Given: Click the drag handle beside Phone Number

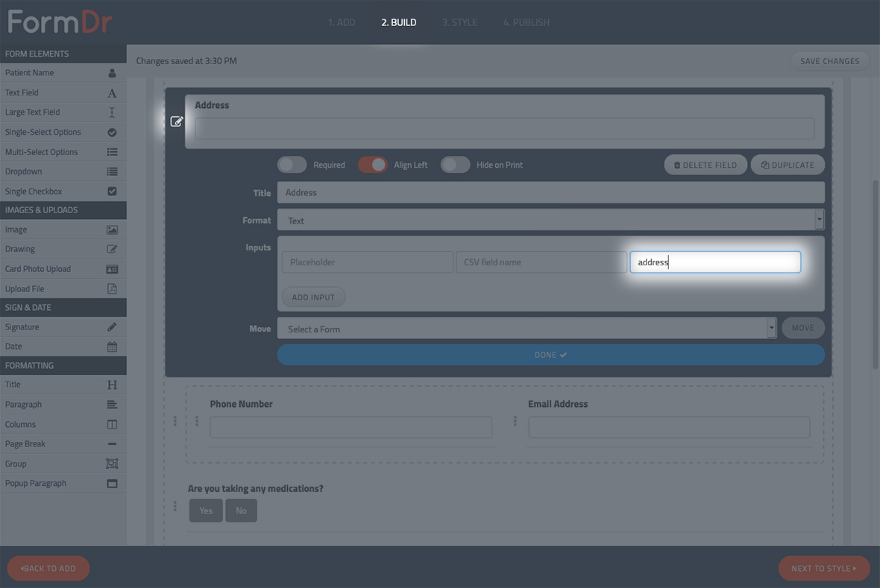Looking at the screenshot, I should click(x=197, y=421).
